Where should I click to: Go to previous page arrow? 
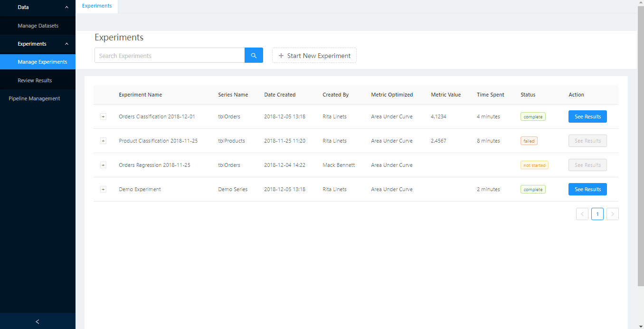tap(582, 214)
